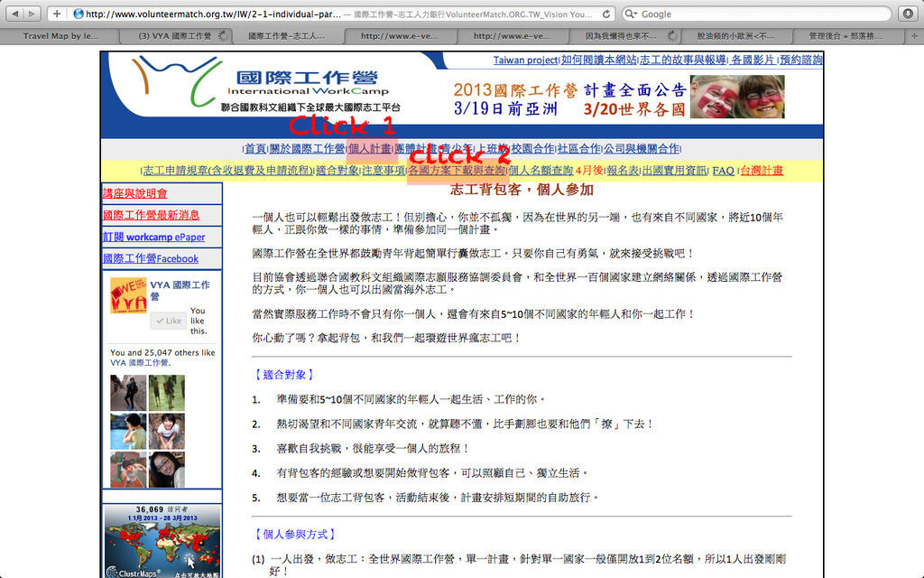Click the plus add-bookmark button beside address bar
This screenshot has height=578, width=924.
pos(57,14)
